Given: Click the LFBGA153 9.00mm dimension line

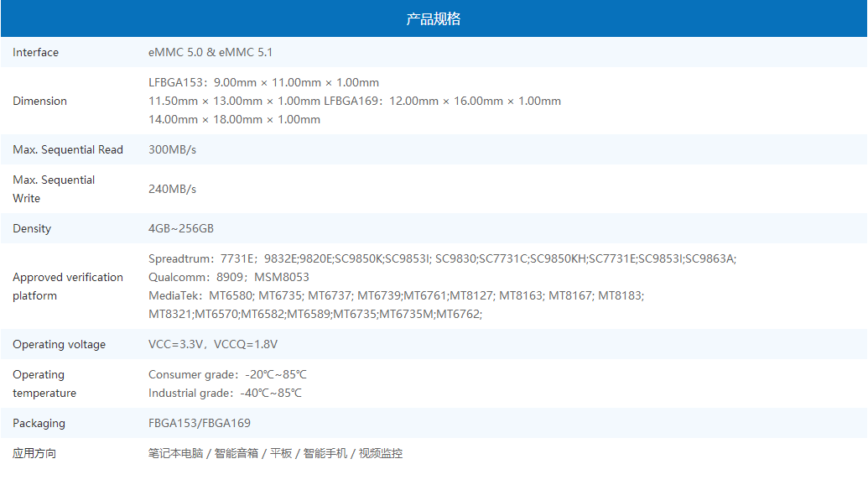Looking at the screenshot, I should point(263,82).
